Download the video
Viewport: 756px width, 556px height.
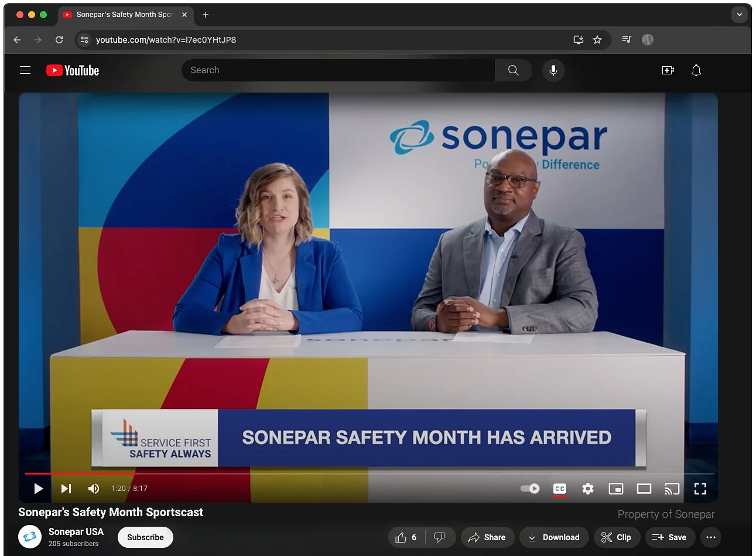click(x=553, y=537)
